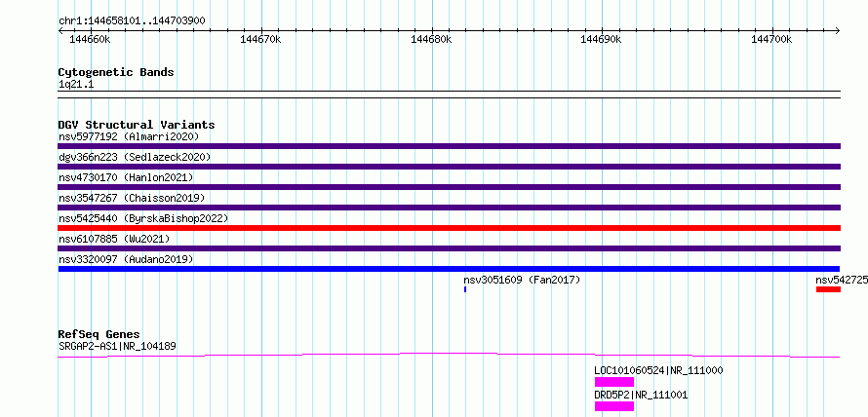Click the DGV Structural Variants track title
This screenshot has width=868, height=417.
(x=137, y=125)
